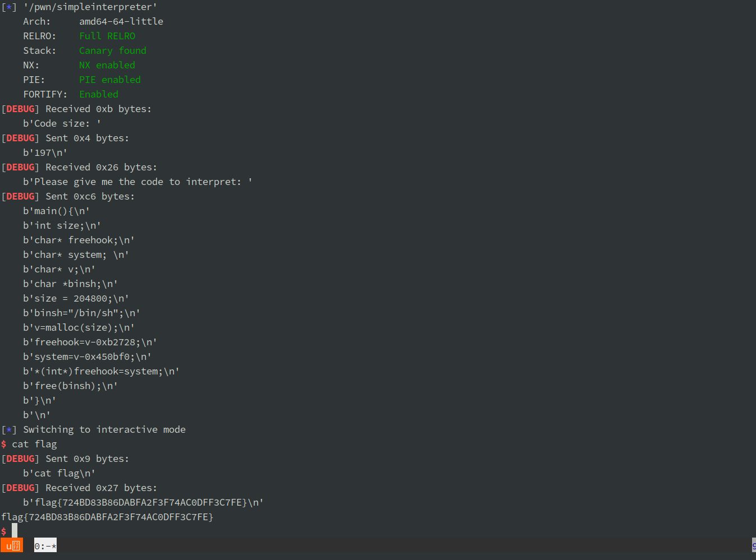Click the '$ cat flag' command line

[29, 444]
